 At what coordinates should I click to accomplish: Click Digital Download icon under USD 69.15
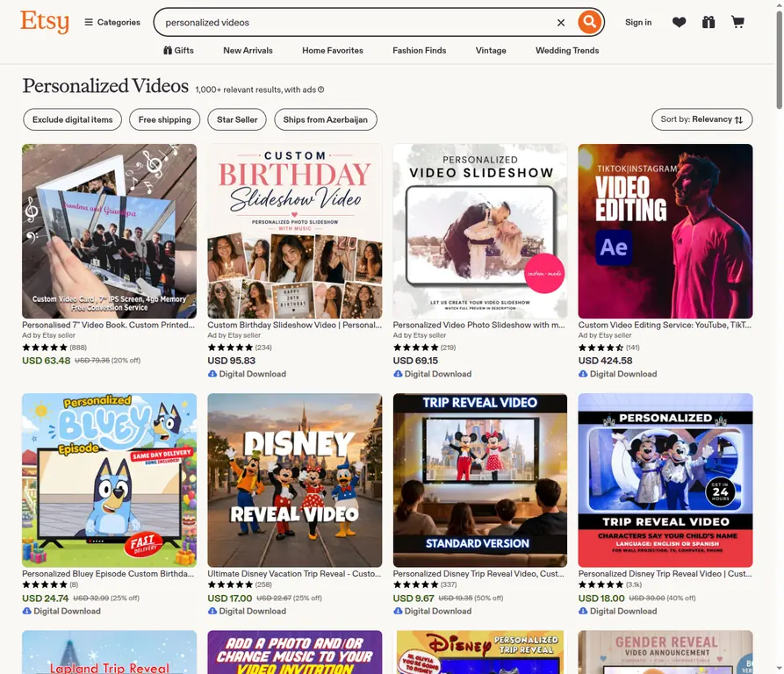(x=398, y=374)
